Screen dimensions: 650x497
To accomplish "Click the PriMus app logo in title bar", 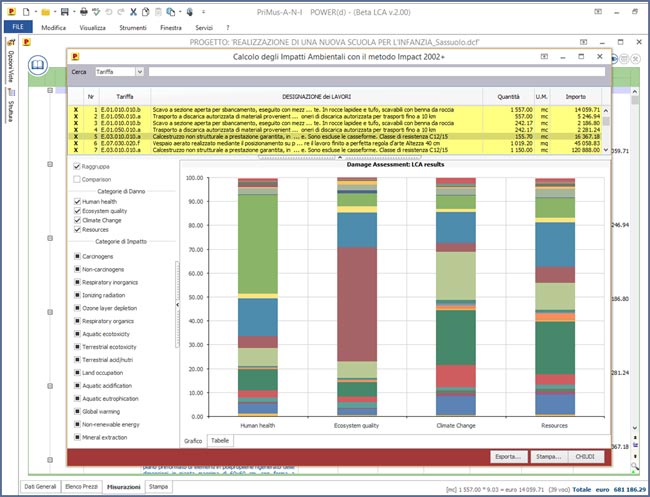I will (x=12, y=12).
